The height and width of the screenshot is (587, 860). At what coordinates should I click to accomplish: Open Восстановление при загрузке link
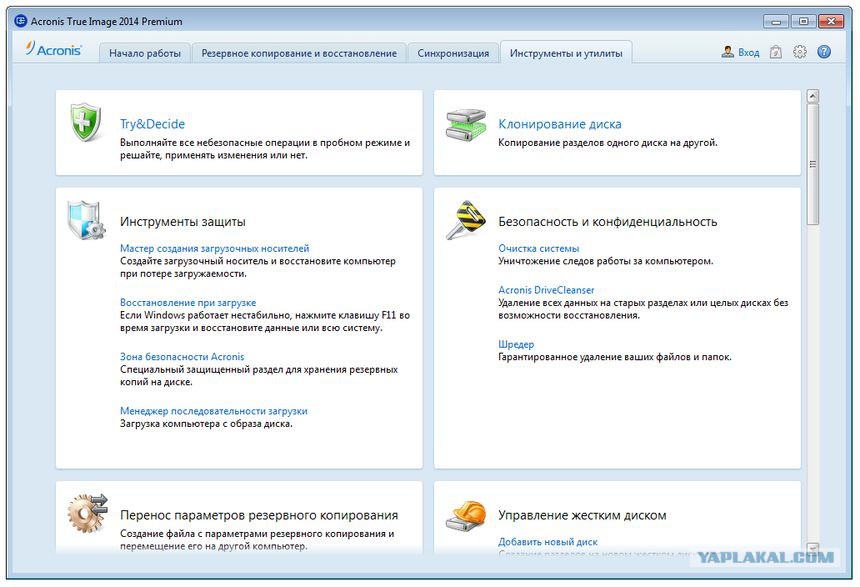[188, 302]
